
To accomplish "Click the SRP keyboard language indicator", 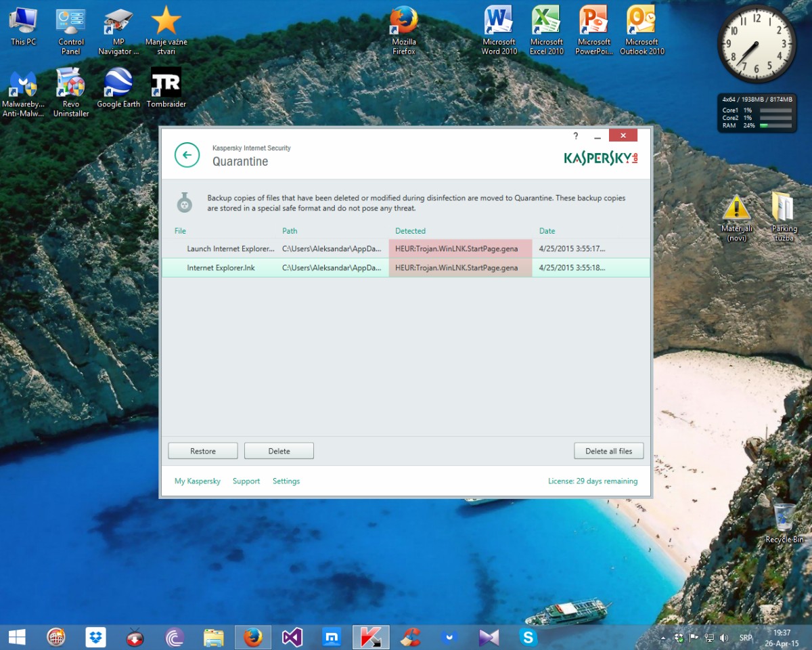I will pos(746,638).
